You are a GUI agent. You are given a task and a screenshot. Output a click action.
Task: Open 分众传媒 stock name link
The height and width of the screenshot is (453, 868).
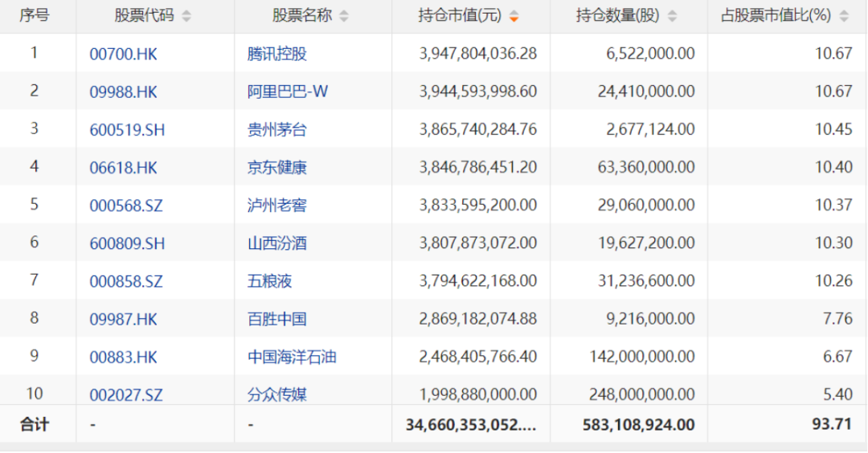pos(276,394)
